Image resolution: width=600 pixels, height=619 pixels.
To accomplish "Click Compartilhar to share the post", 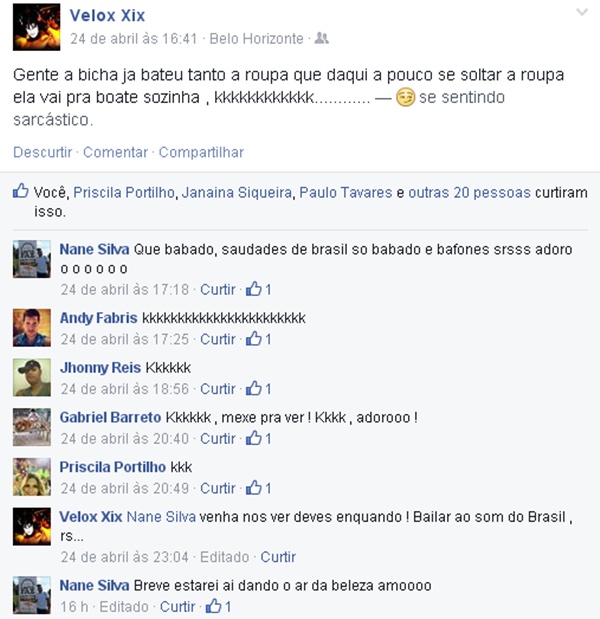I will [201, 152].
